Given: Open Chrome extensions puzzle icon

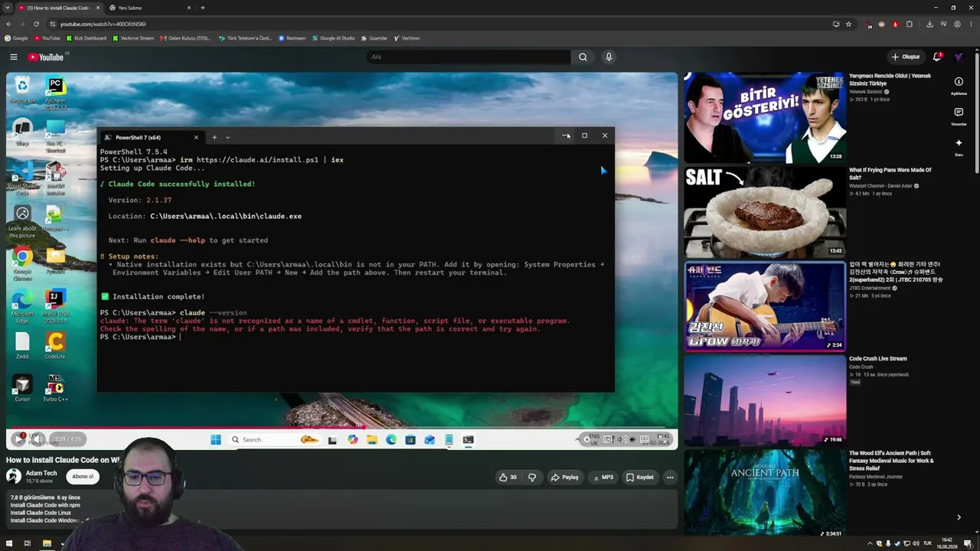Looking at the screenshot, I should pyautogui.click(x=909, y=24).
